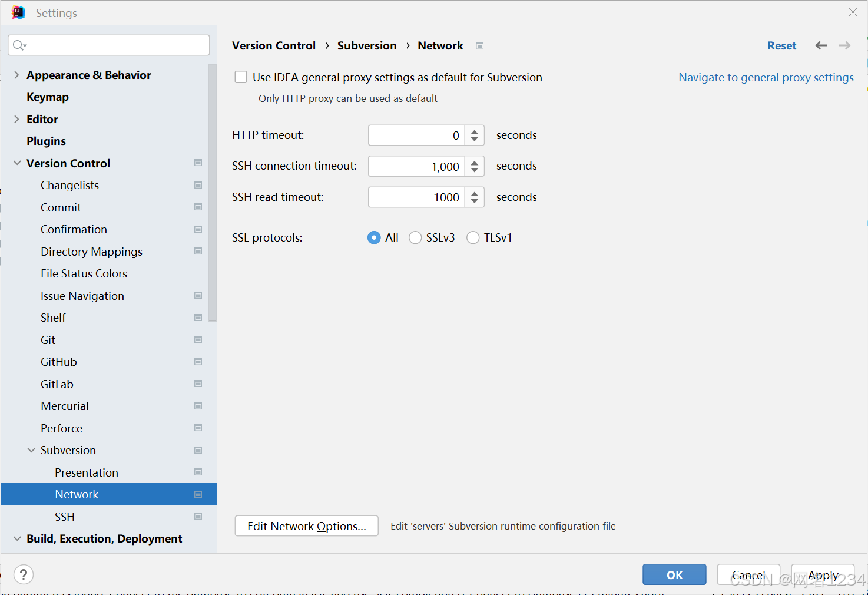This screenshot has height=595, width=868.
Task: Select the All SSL protocols radio button
Action: pos(374,237)
